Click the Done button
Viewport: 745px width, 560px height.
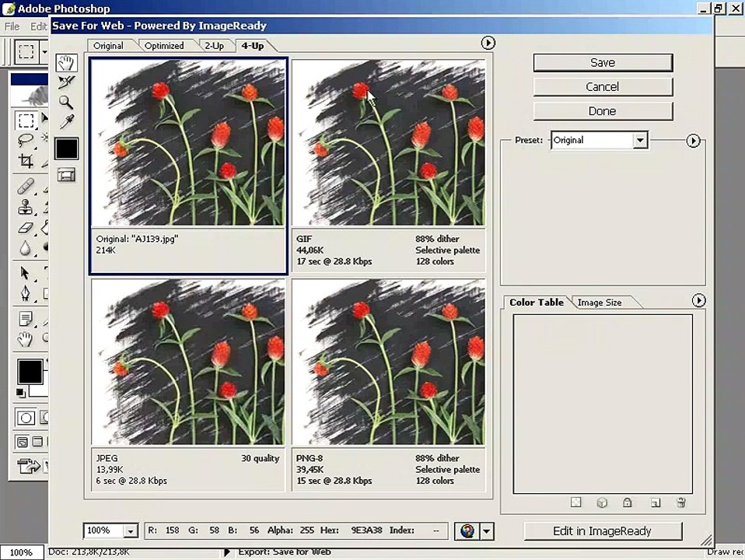(603, 110)
